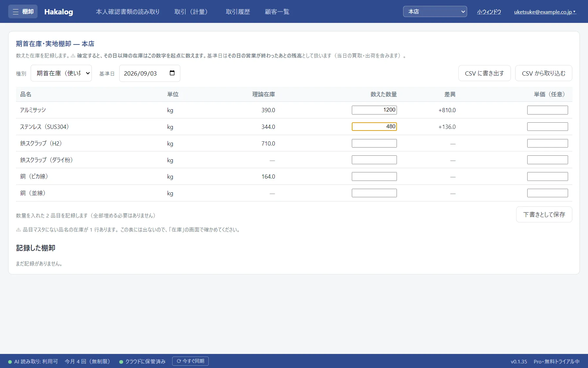Click the 数えた数量 column header
Viewport: 588px width, 368px height.
click(384, 94)
